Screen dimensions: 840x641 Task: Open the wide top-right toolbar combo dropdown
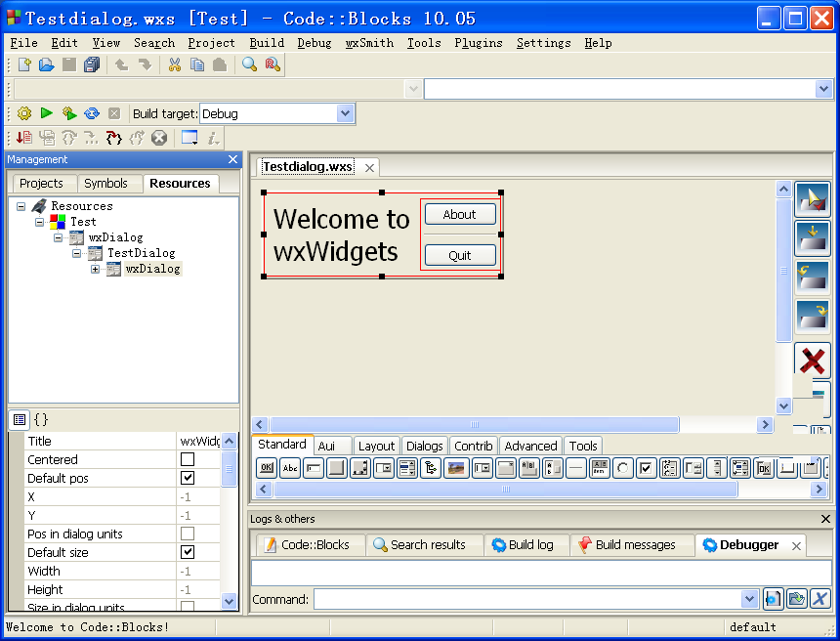pyautogui.click(x=823, y=89)
